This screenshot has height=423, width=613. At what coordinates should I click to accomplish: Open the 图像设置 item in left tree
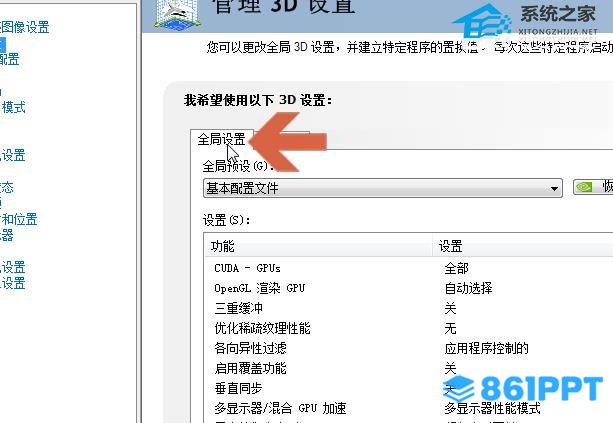[x=25, y=27]
